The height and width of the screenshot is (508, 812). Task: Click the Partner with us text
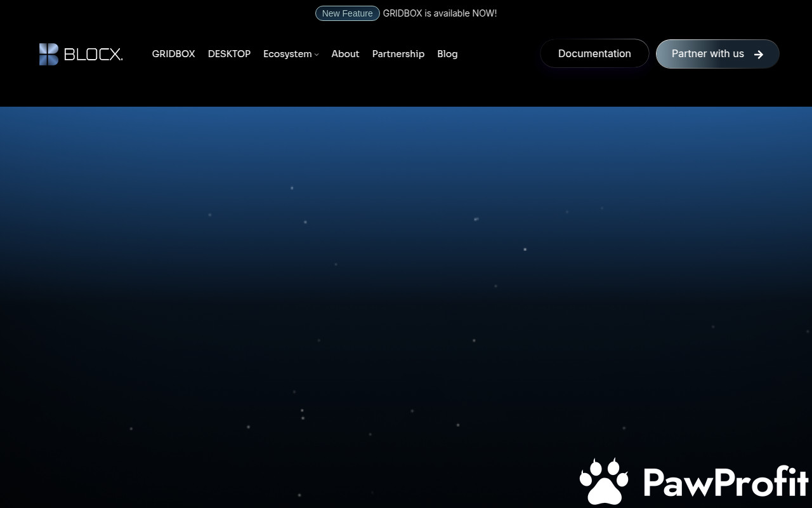pyautogui.click(x=707, y=54)
